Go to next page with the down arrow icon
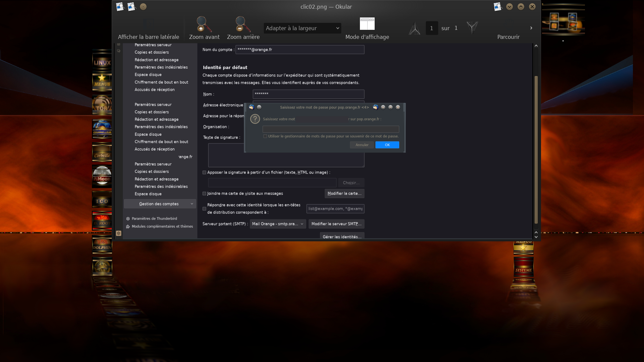The image size is (644, 362). tap(472, 28)
